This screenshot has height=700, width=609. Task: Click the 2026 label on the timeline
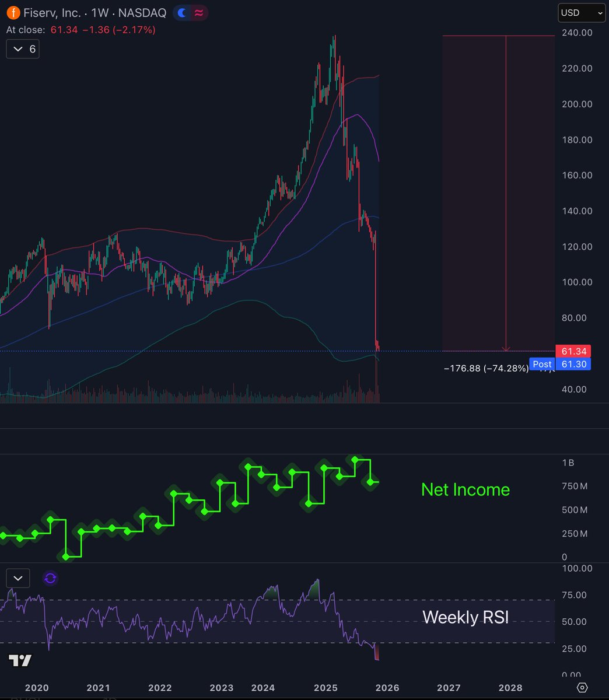point(387,688)
